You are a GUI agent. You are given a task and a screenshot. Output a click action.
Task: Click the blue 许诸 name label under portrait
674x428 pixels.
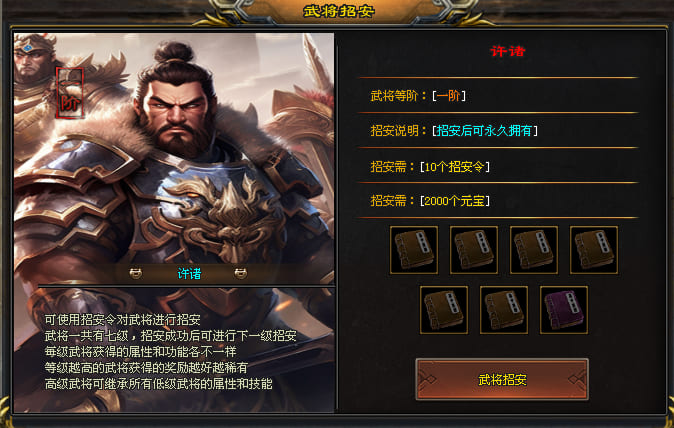[x=189, y=274]
